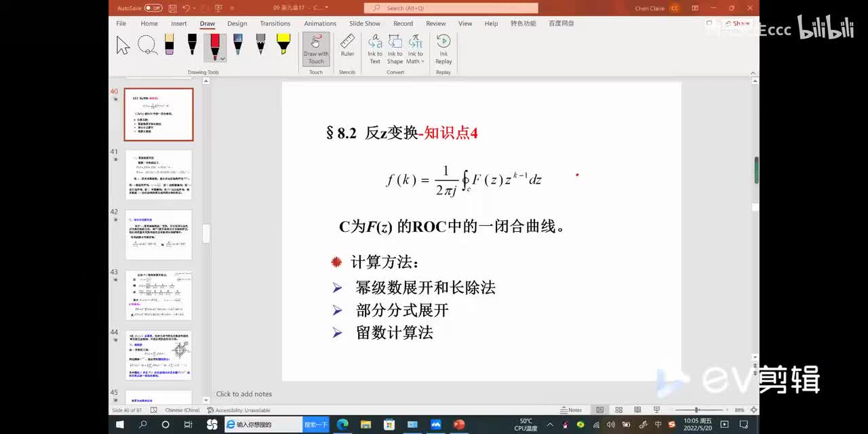Viewport: 868px width, 434px height.
Task: Switch to the Transitions tab
Action: point(275,23)
